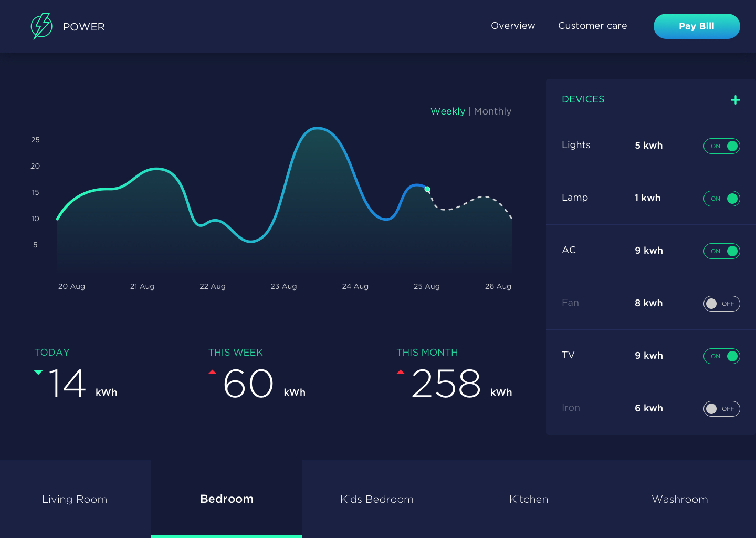Turn off the Lamp toggle
The width and height of the screenshot is (756, 538).
click(x=722, y=199)
